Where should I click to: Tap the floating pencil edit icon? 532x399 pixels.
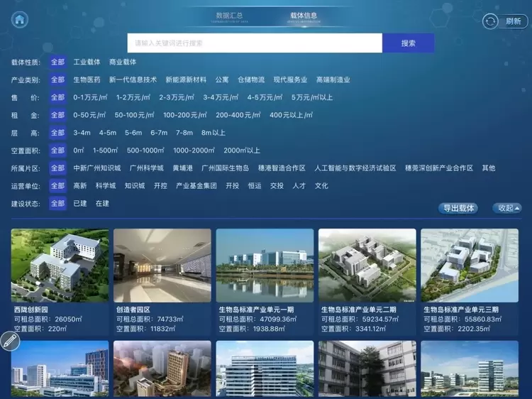9,341
